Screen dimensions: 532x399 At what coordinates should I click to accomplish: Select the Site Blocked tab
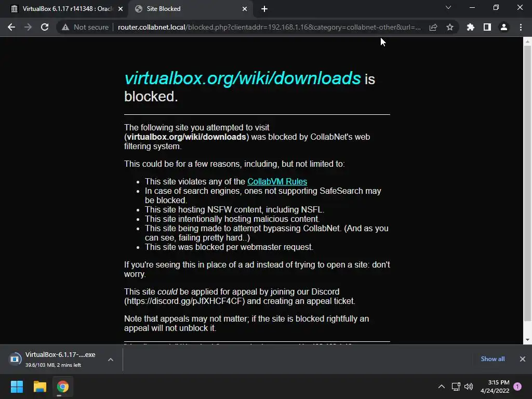[x=190, y=9]
